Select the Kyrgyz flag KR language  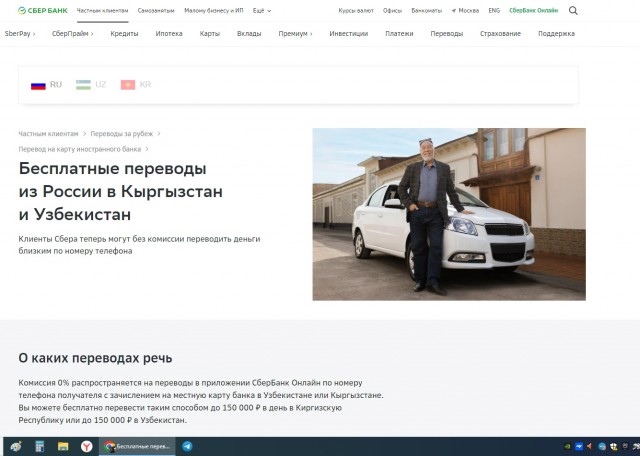click(x=136, y=85)
